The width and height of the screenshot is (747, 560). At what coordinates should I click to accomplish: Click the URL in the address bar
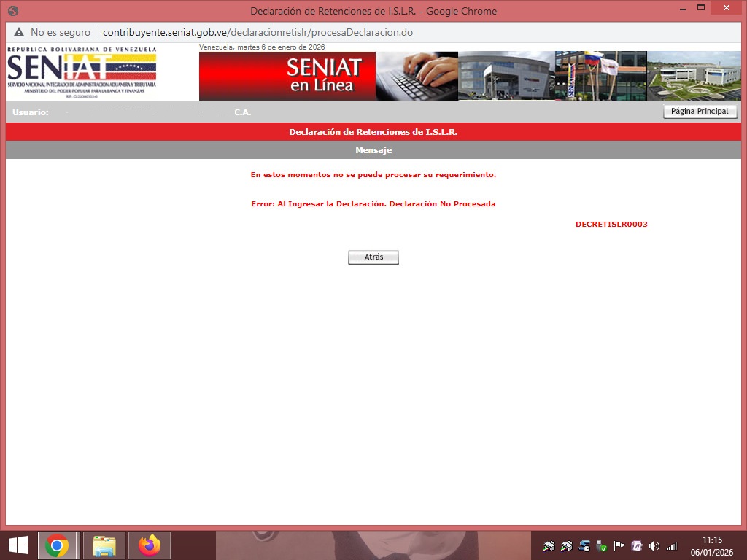coord(258,33)
